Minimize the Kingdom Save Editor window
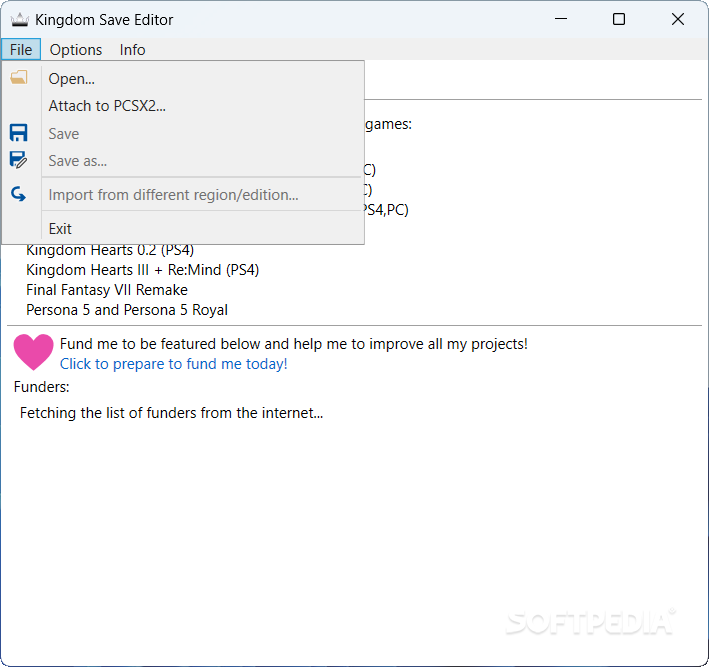 (x=561, y=19)
